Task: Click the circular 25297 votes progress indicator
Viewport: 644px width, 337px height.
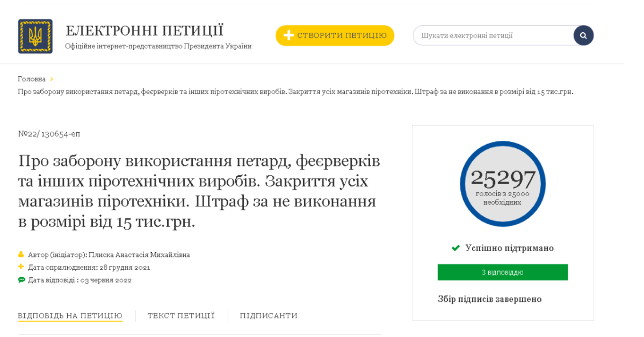Action: (502, 184)
